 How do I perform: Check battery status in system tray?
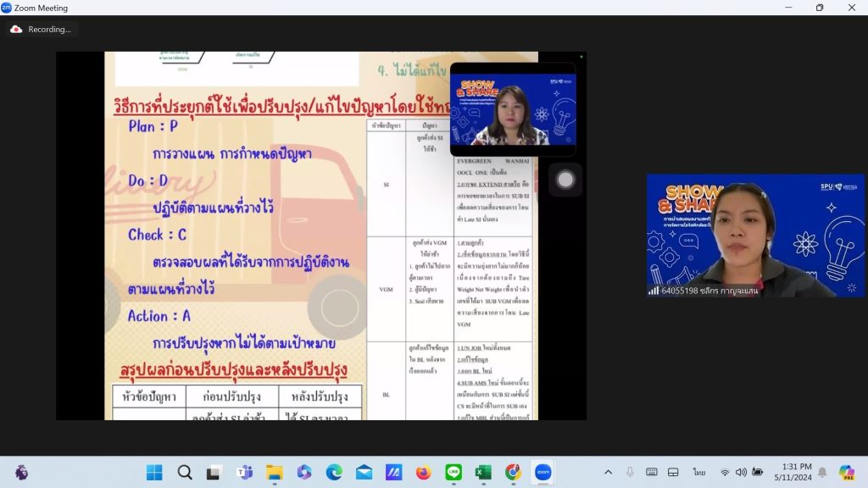[x=757, y=473]
